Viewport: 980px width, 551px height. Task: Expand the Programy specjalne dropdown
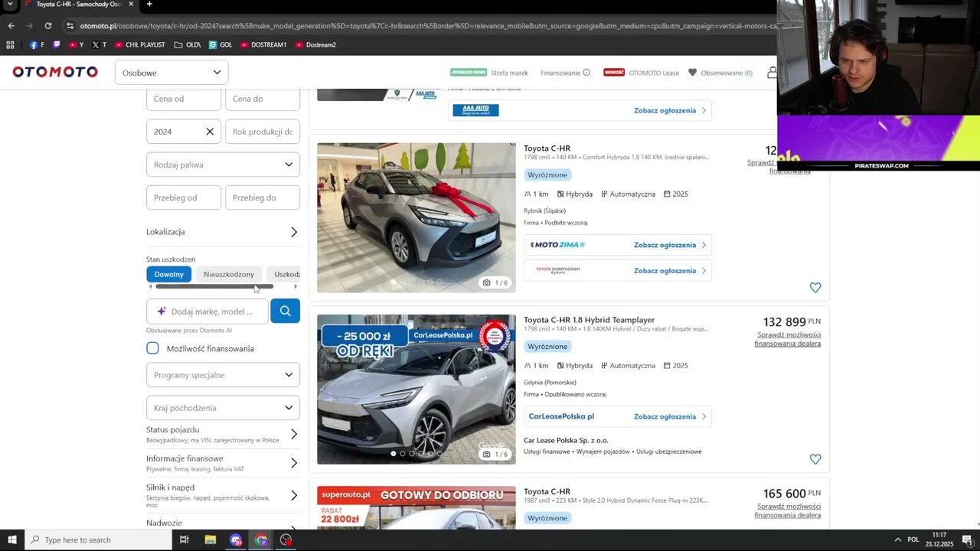click(223, 375)
